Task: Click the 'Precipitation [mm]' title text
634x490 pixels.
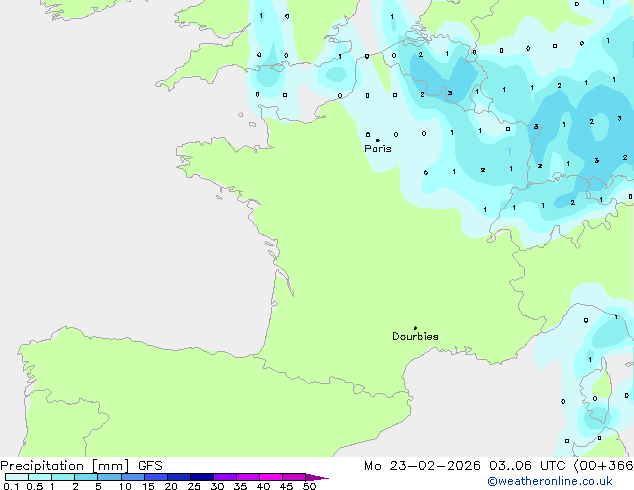Action: tap(65, 466)
